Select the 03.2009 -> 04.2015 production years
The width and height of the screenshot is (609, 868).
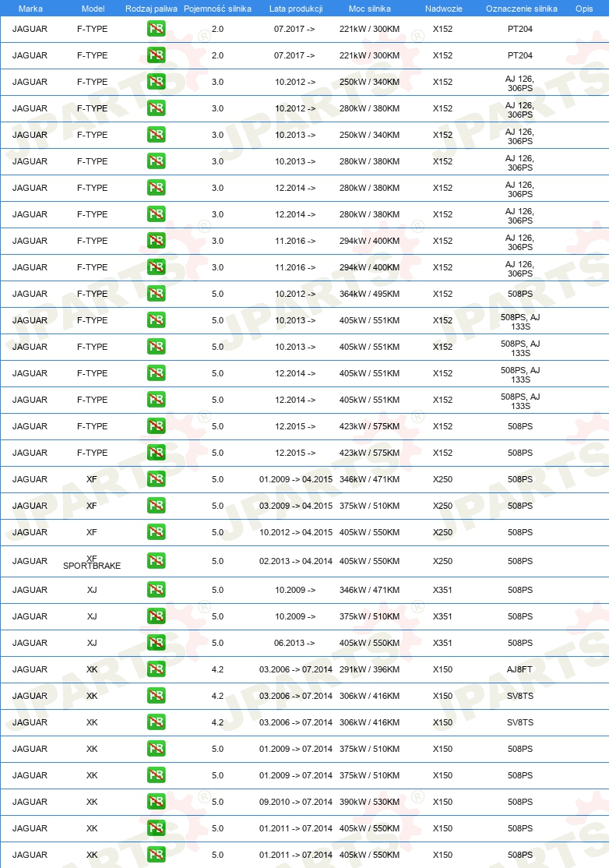click(296, 506)
